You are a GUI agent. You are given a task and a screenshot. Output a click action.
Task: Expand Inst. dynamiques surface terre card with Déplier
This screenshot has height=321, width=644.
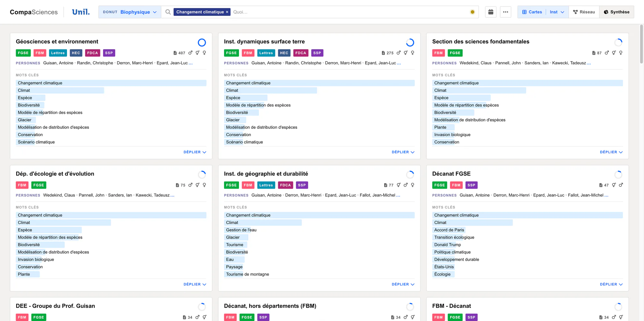403,152
